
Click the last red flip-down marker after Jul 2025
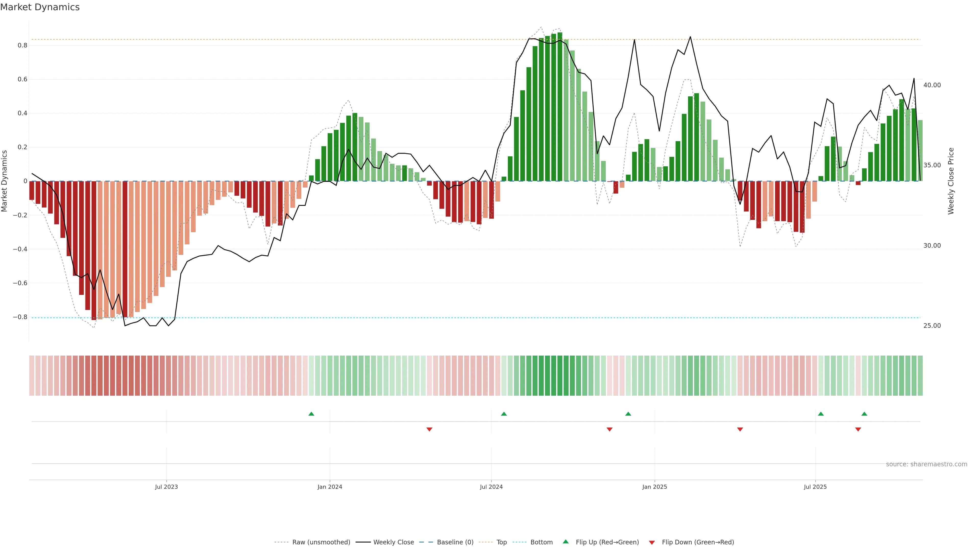[858, 429]
